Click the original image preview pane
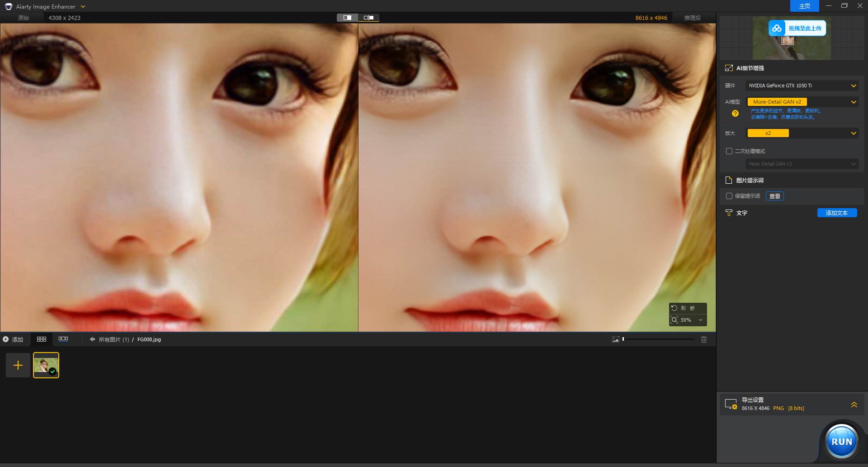868x467 pixels. pyautogui.click(x=179, y=177)
